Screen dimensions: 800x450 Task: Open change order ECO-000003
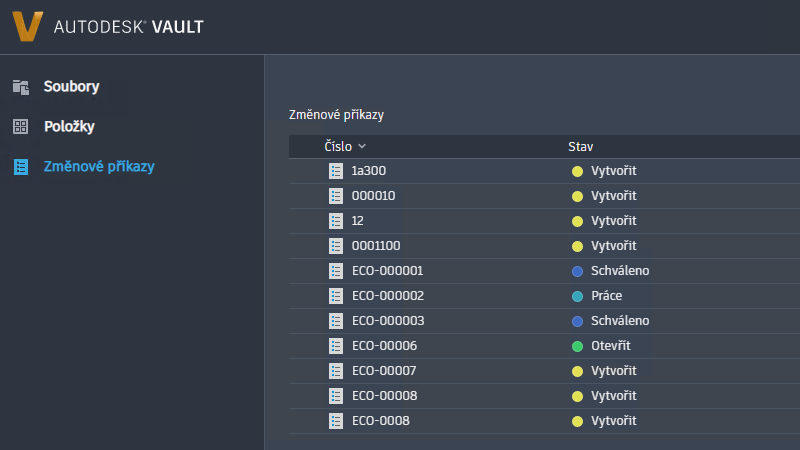(388, 321)
